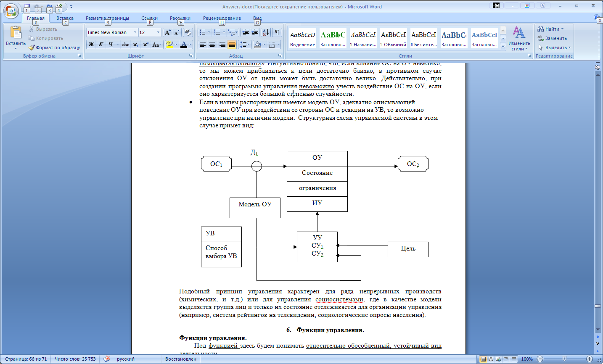Apply subscript formatting
Screen dimensions: 603x364
tap(135, 45)
